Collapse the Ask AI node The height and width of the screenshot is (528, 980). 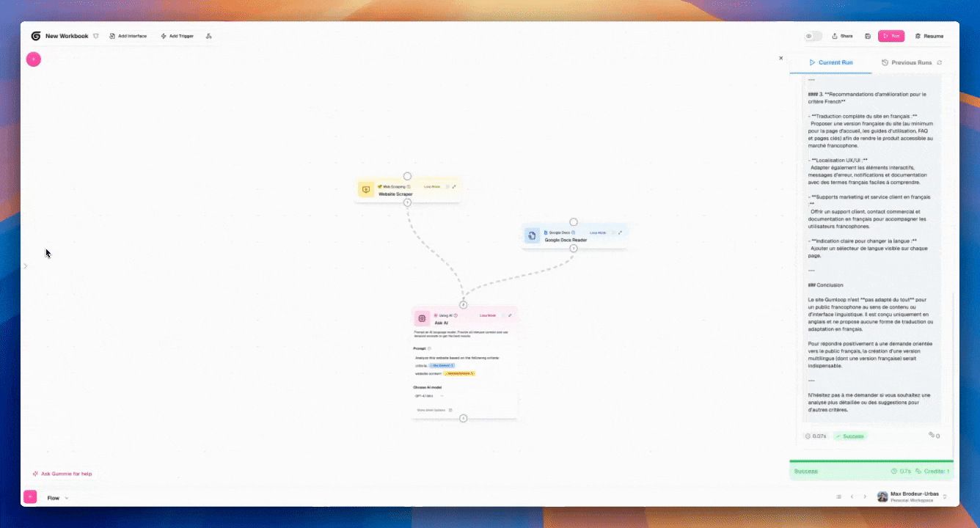coord(510,315)
